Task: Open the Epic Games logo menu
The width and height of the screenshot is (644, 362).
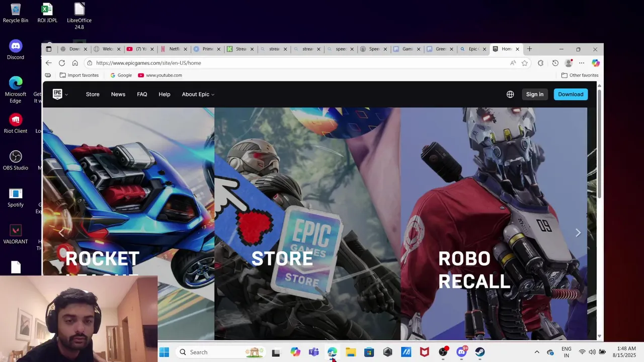Action: (60, 94)
